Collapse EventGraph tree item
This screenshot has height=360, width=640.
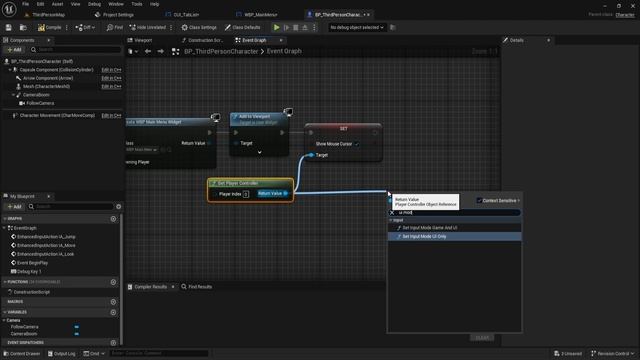4,228
